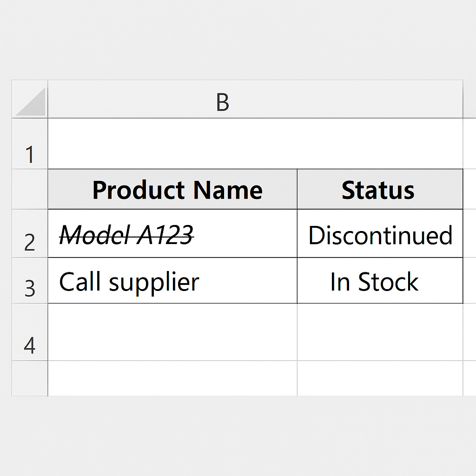The height and width of the screenshot is (476, 476).
Task: Click bottom empty cell under Product Name column
Action: click(x=172, y=378)
